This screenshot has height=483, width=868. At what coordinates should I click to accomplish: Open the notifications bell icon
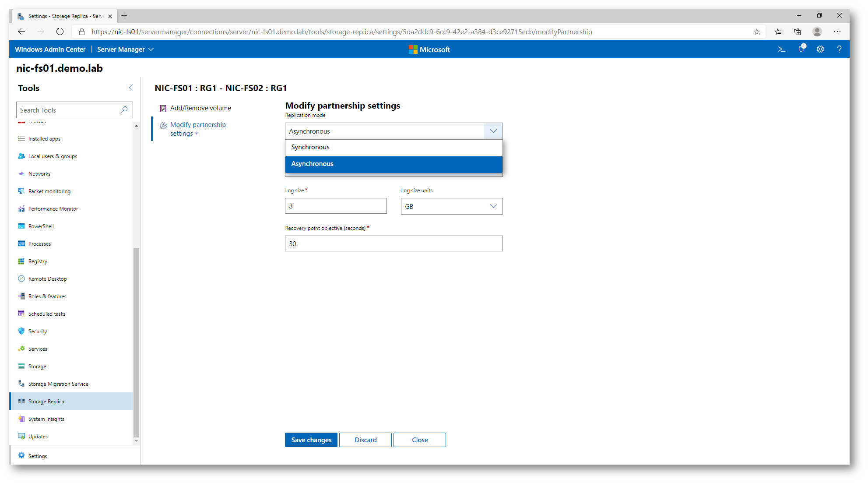click(801, 49)
